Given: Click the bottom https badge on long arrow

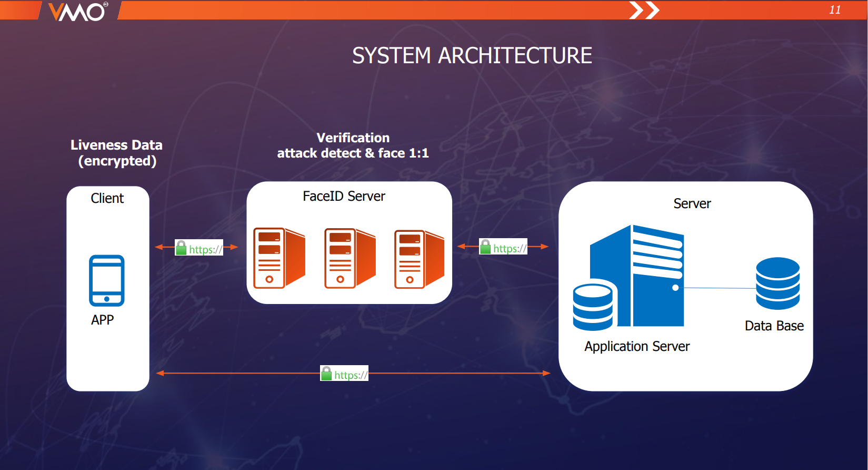Looking at the screenshot, I should click(344, 374).
